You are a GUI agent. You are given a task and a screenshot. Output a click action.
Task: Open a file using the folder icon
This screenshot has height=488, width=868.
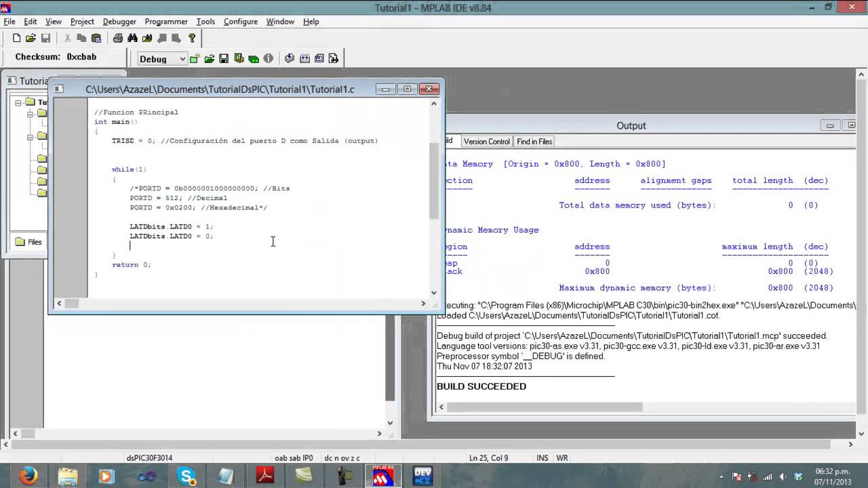point(31,39)
